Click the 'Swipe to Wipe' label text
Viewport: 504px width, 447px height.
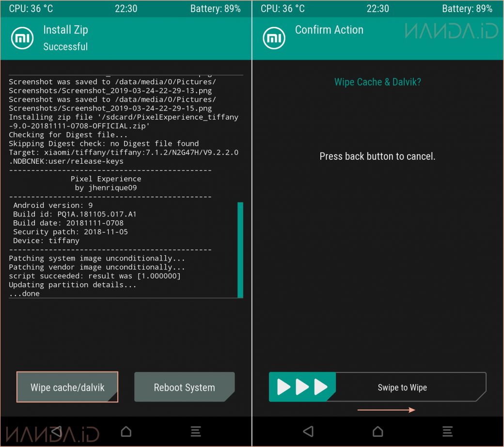[402, 387]
